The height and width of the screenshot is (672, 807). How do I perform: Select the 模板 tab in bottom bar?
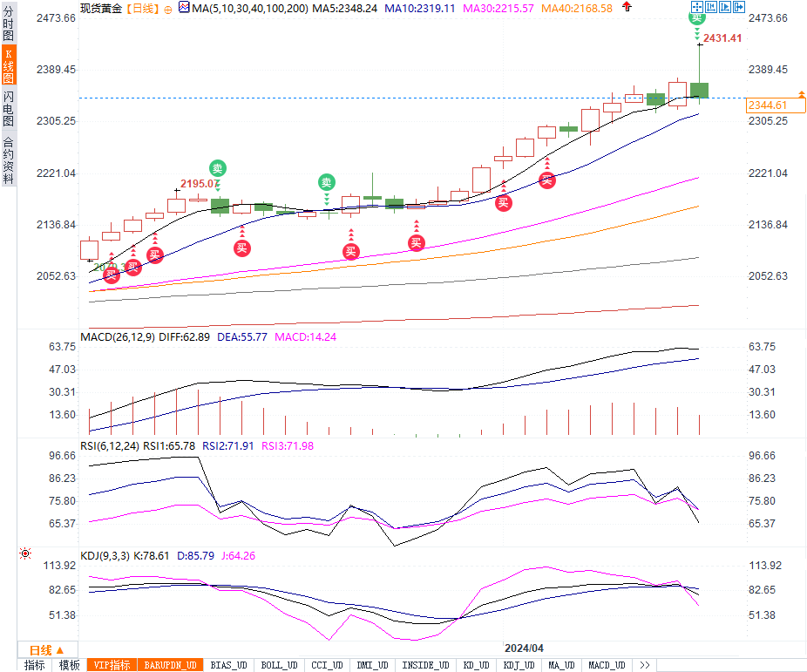(70, 665)
